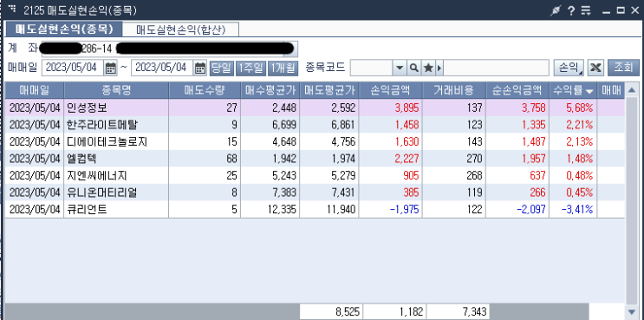Select the 큐리언트 row
This screenshot has width=644, height=320.
click(x=315, y=209)
